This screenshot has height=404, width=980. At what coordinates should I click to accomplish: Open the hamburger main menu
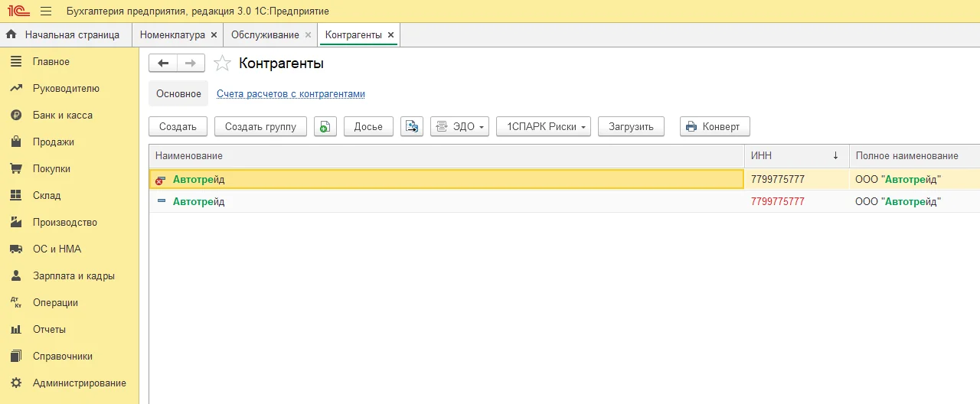(46, 11)
